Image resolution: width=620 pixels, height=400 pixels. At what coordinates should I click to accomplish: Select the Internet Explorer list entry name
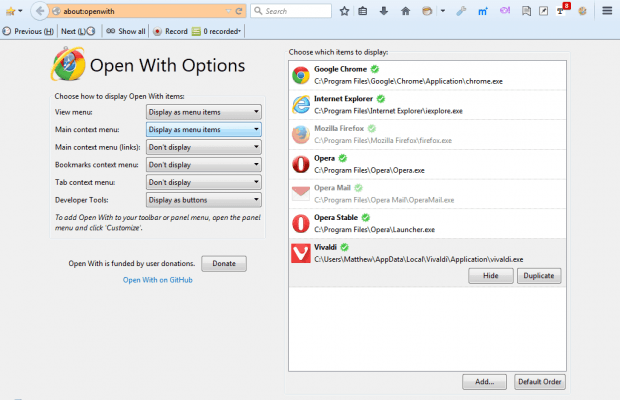click(x=343, y=99)
